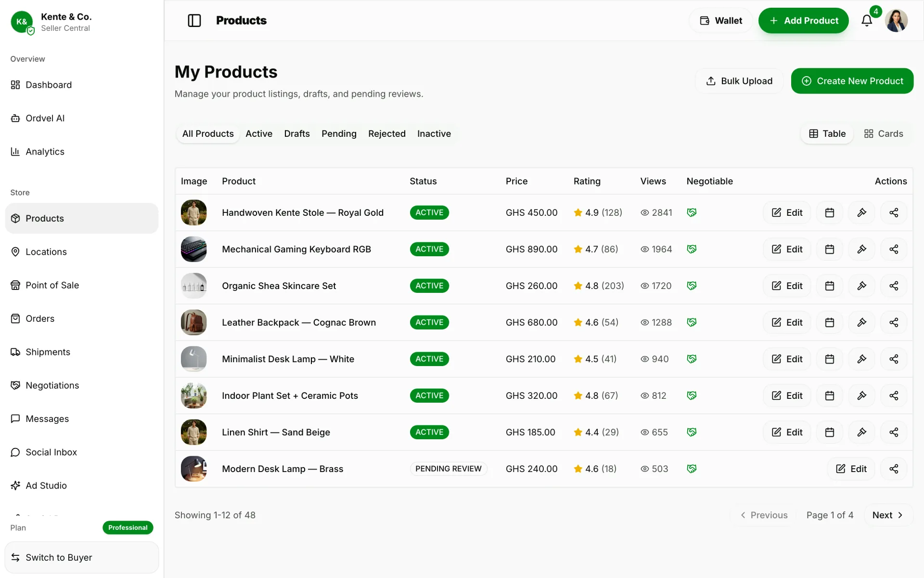This screenshot has width=924, height=578.
Task: Open the user profile avatar
Action: [x=896, y=21]
